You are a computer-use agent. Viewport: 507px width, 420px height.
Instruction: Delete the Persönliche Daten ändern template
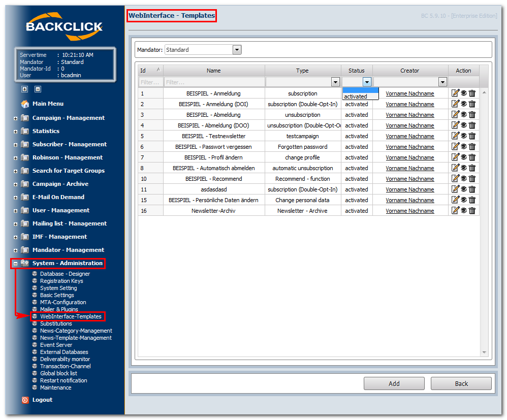[472, 200]
